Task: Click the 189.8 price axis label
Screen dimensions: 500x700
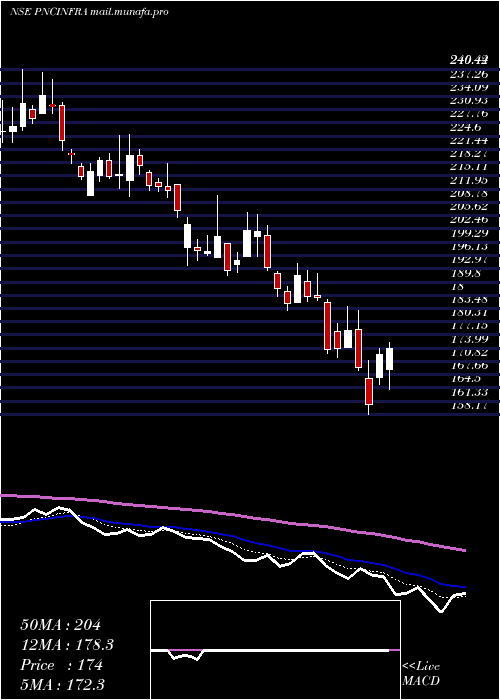Action: pos(466,273)
